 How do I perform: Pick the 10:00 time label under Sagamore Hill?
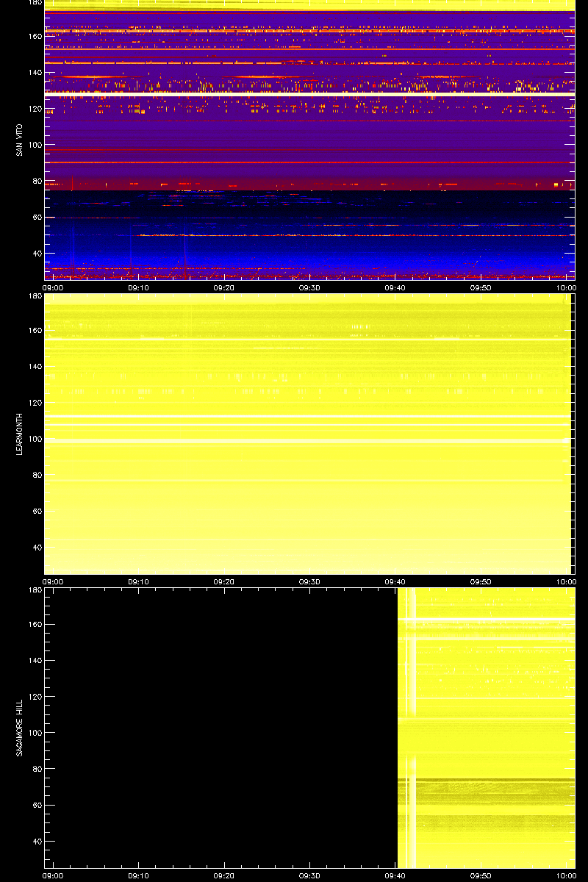[566, 876]
